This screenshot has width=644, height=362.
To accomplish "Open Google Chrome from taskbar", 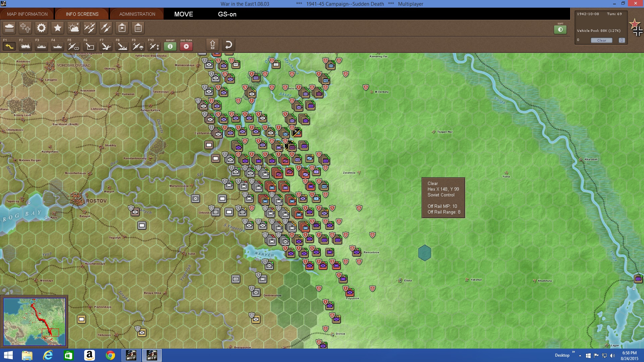I will pyautogui.click(x=110, y=355).
